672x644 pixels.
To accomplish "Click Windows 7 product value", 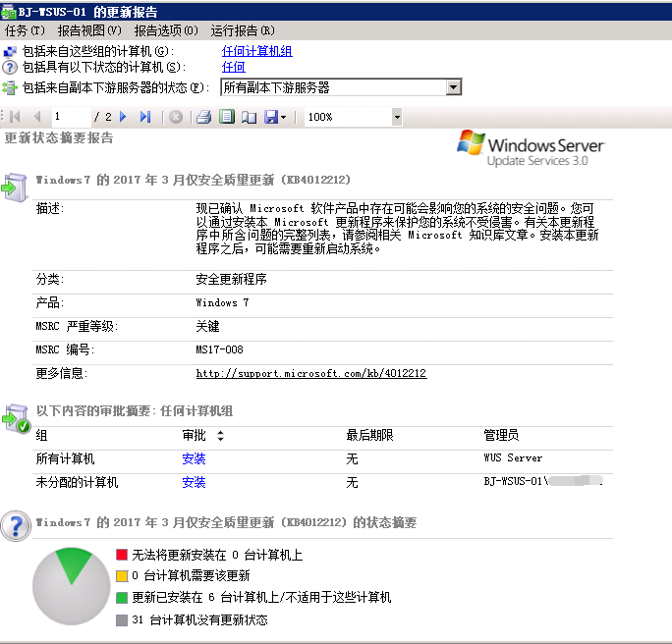I will (222, 302).
